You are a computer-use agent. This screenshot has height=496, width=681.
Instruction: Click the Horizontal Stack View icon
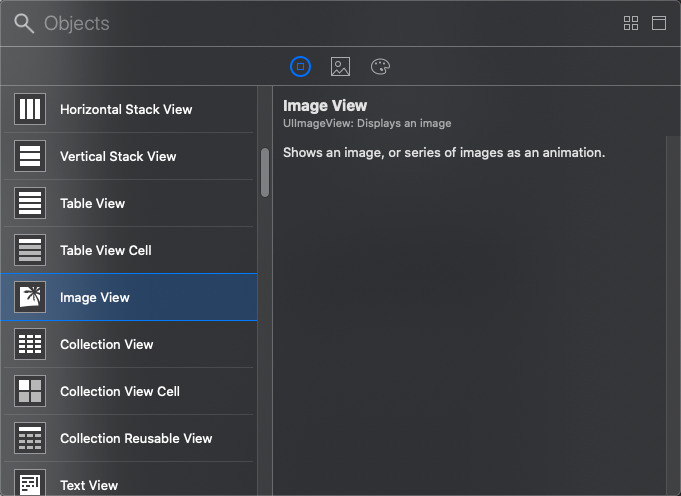click(x=30, y=109)
